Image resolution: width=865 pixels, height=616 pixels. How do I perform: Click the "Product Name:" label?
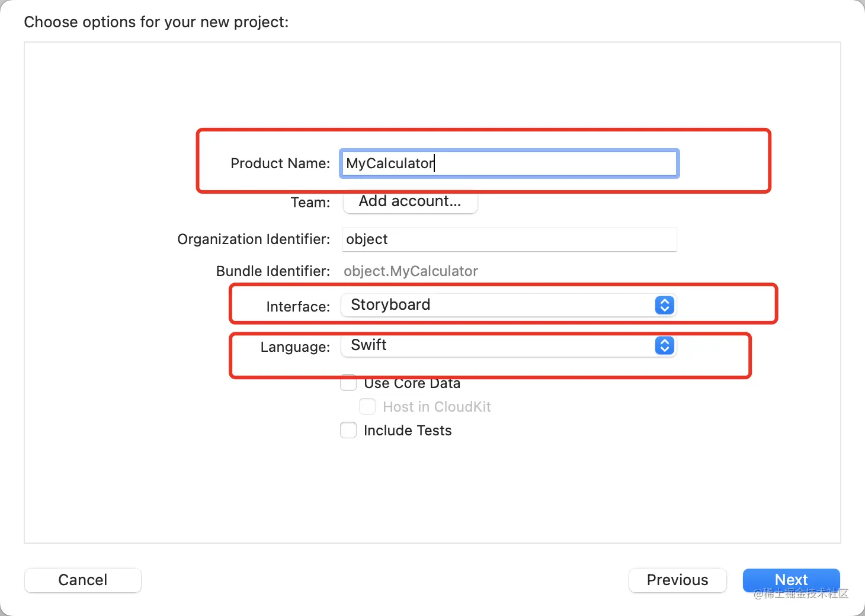coord(280,163)
